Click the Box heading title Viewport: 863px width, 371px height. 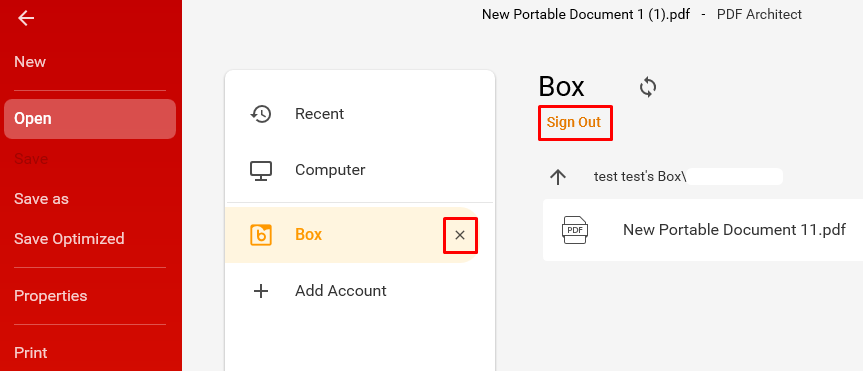click(561, 87)
